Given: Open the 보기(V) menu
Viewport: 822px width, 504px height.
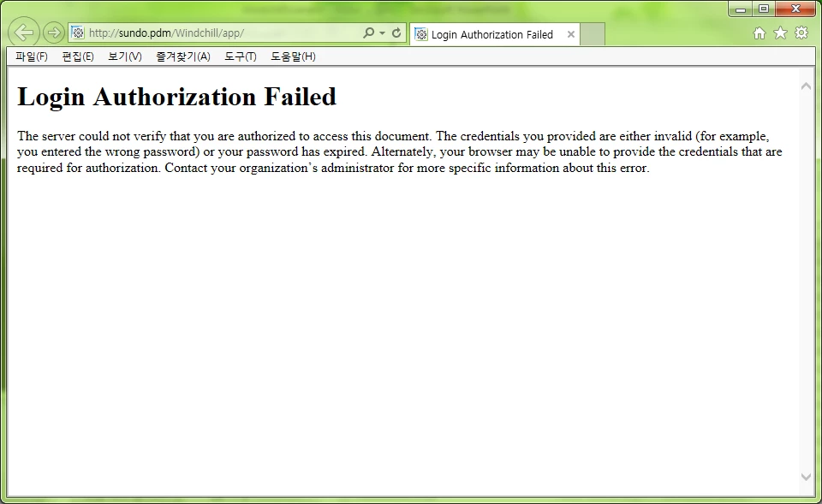Looking at the screenshot, I should click(125, 56).
